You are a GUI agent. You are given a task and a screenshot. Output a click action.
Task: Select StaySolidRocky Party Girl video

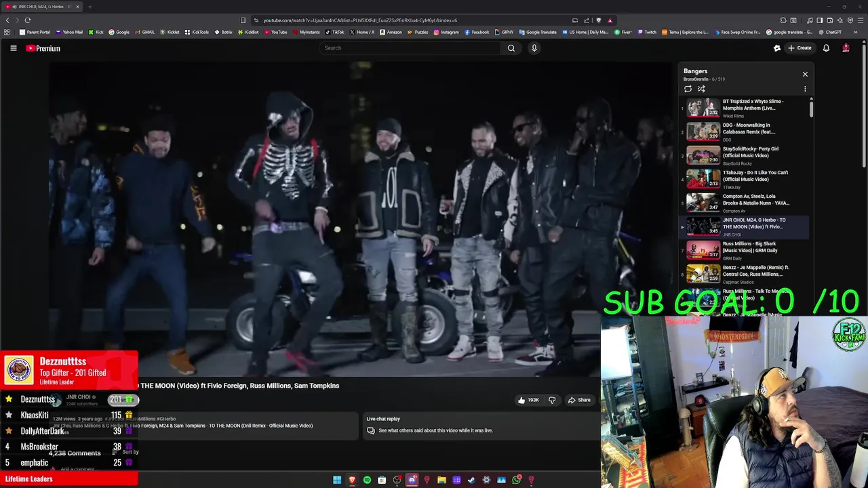744,155
